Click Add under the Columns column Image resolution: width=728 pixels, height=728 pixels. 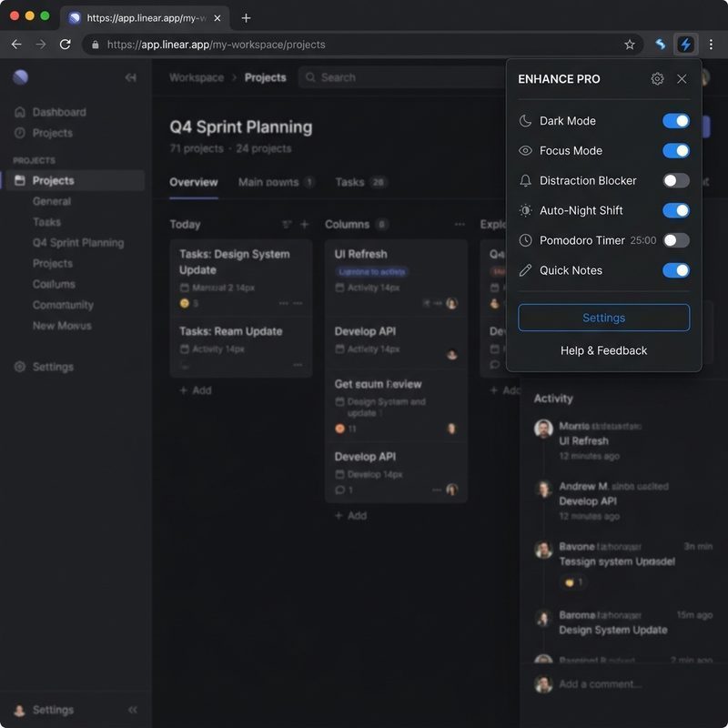pos(350,516)
